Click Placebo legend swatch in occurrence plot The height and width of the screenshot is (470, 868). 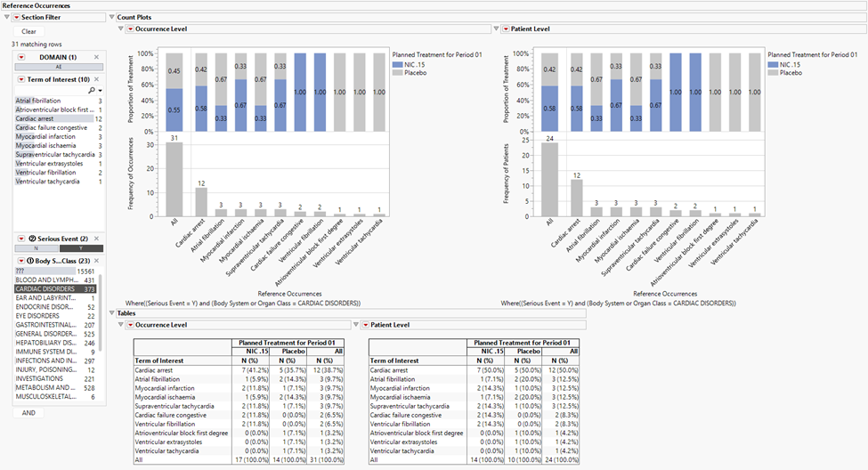(x=397, y=72)
